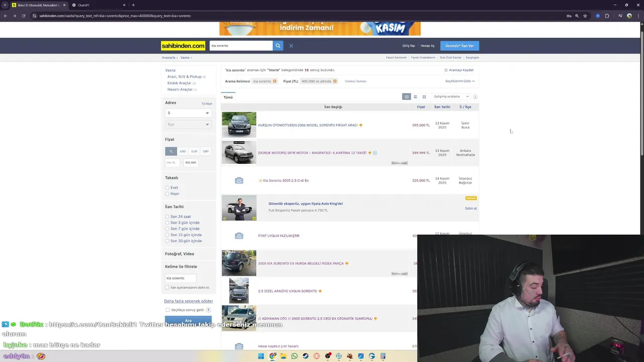Open the 'İlçe' district dropdown
Image resolution: width=644 pixels, height=362 pixels.
(188, 124)
